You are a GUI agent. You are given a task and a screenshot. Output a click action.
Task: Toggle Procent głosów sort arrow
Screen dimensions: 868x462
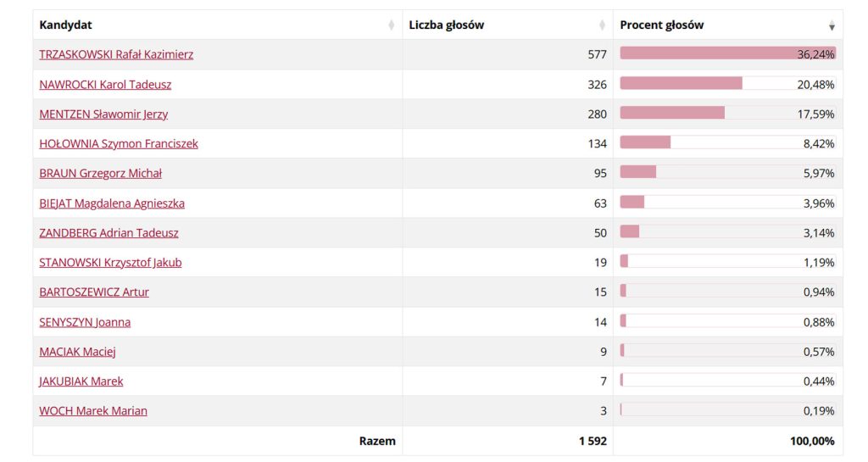(832, 25)
